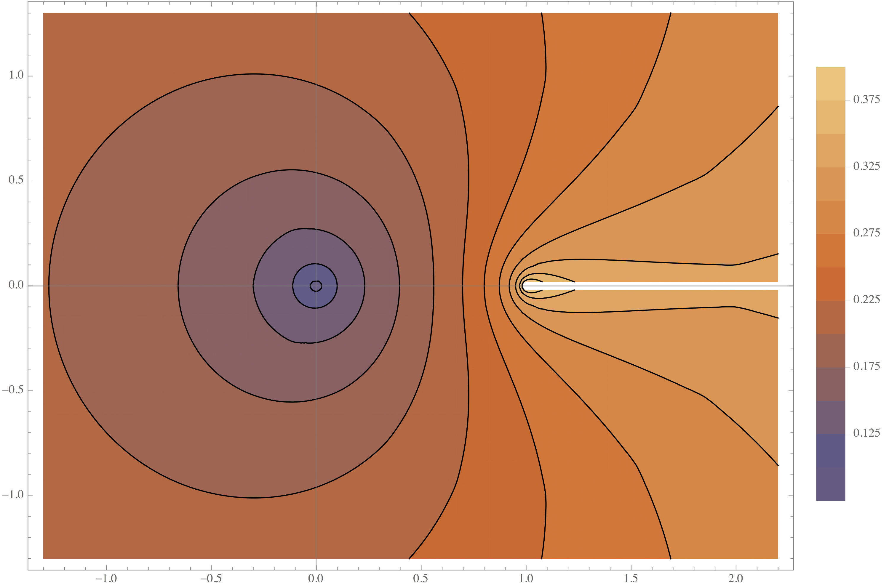Click the legend label 0.125
This screenshot has width=889, height=588.
point(866,433)
